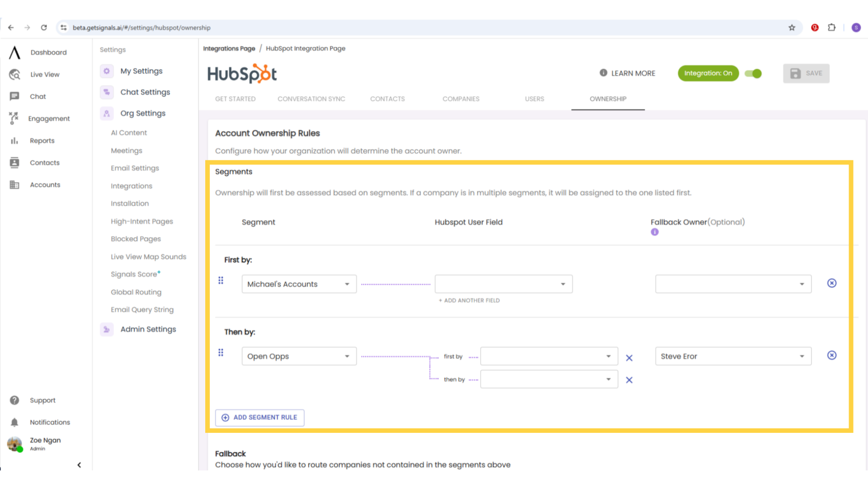Click the Chat sidebar icon

click(x=14, y=97)
